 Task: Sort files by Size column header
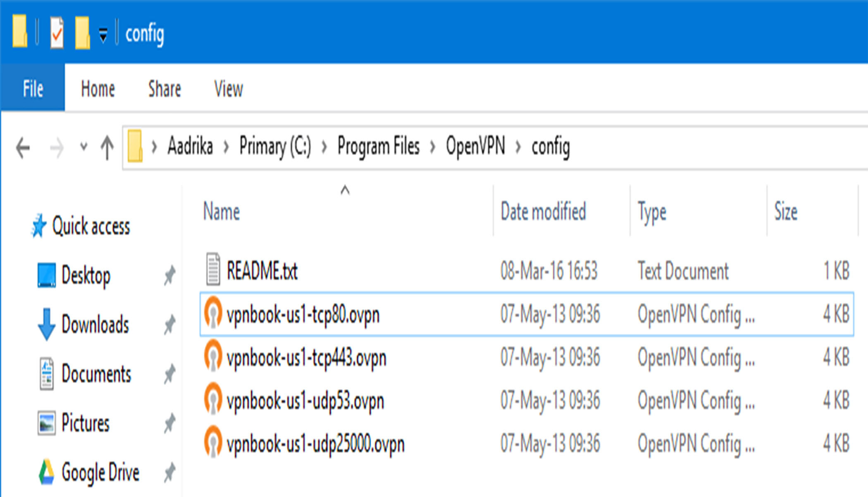point(786,212)
